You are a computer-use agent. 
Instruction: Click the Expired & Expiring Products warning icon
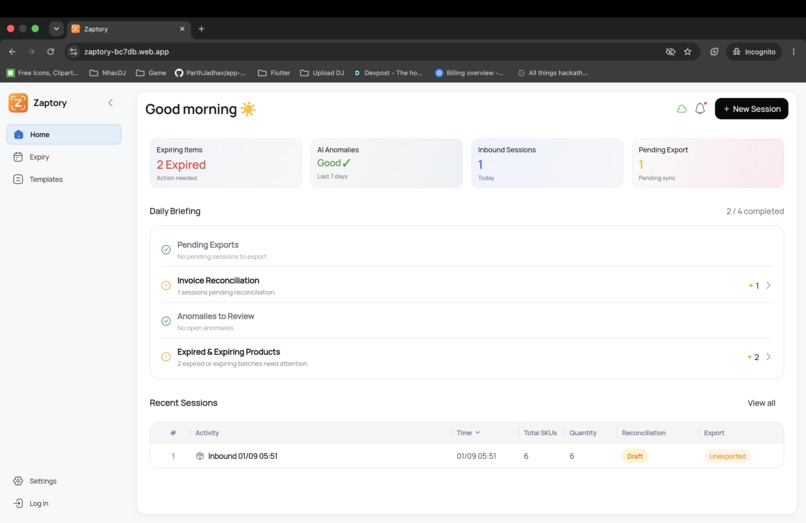(166, 356)
